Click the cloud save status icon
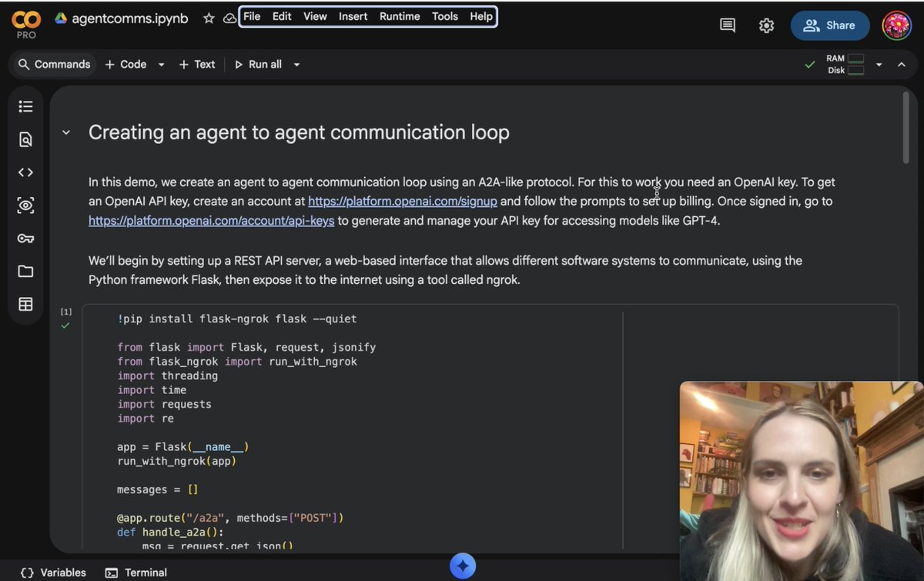 [229, 18]
